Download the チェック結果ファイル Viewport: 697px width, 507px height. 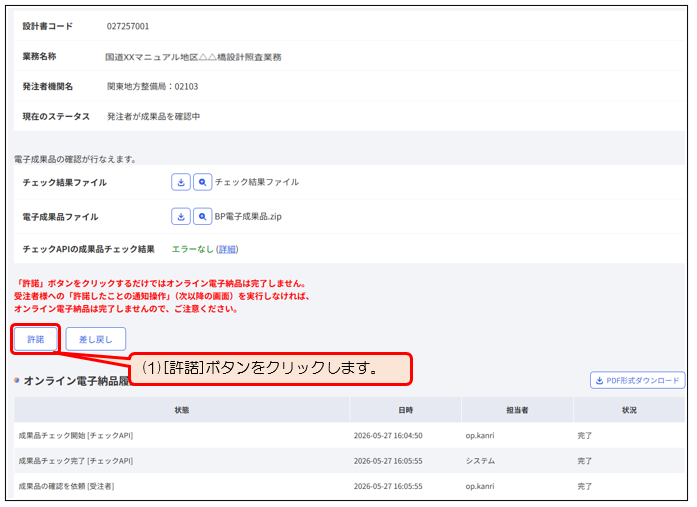[180, 182]
